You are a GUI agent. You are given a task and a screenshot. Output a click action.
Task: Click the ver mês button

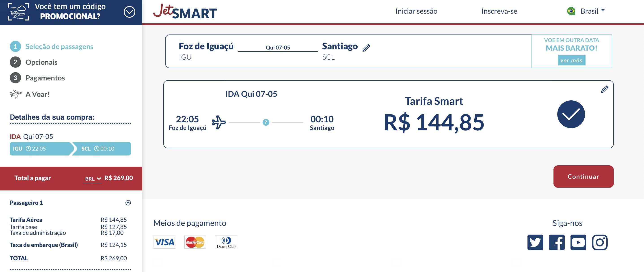click(571, 60)
